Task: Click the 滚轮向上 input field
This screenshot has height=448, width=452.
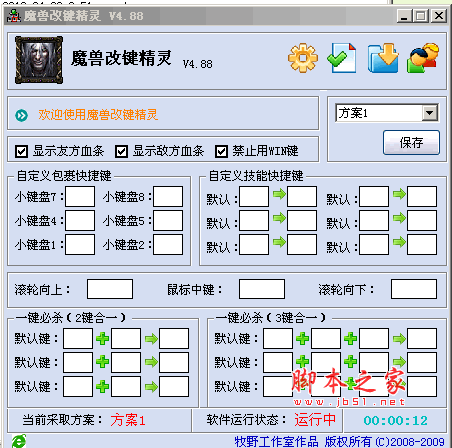Action: pos(110,289)
